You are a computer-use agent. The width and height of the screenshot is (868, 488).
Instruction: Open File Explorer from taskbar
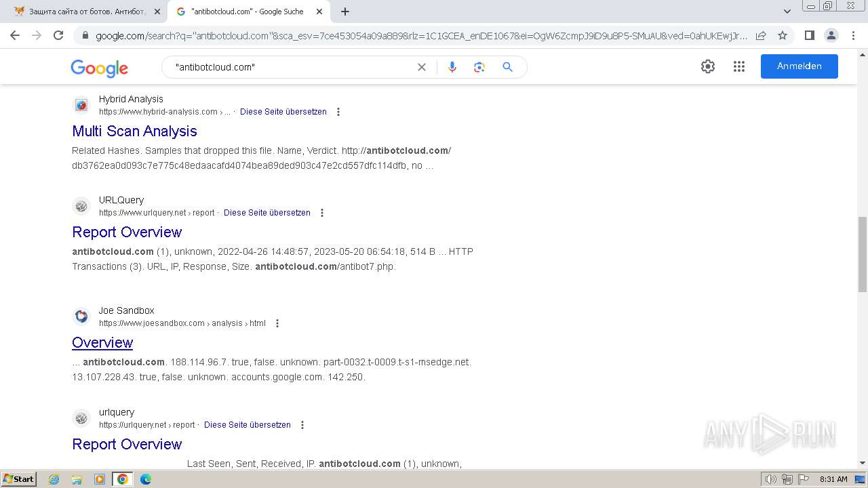pos(77,479)
